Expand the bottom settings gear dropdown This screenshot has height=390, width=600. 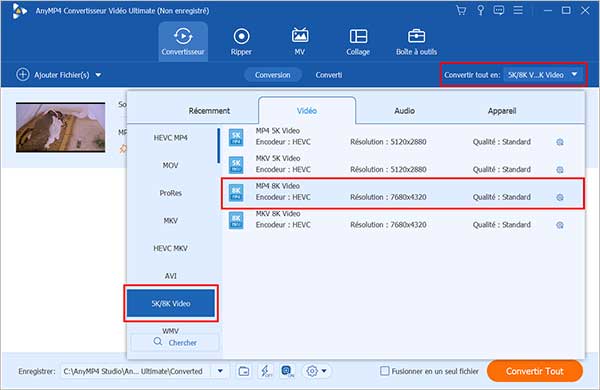click(x=316, y=371)
